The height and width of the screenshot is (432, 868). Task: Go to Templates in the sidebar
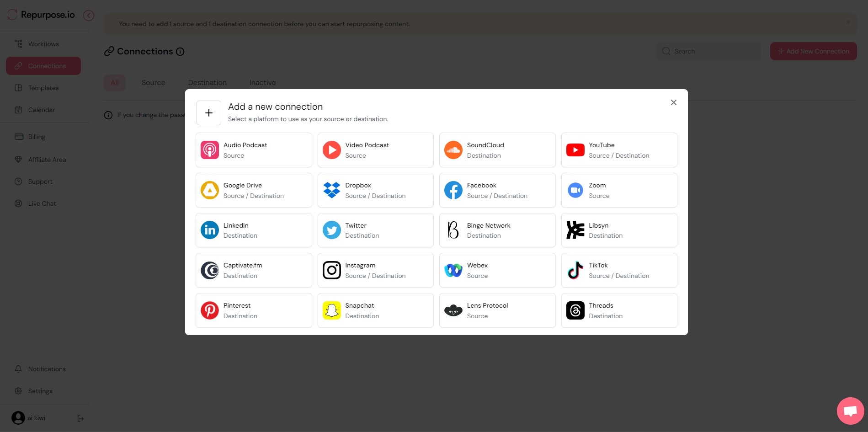pyautogui.click(x=43, y=88)
